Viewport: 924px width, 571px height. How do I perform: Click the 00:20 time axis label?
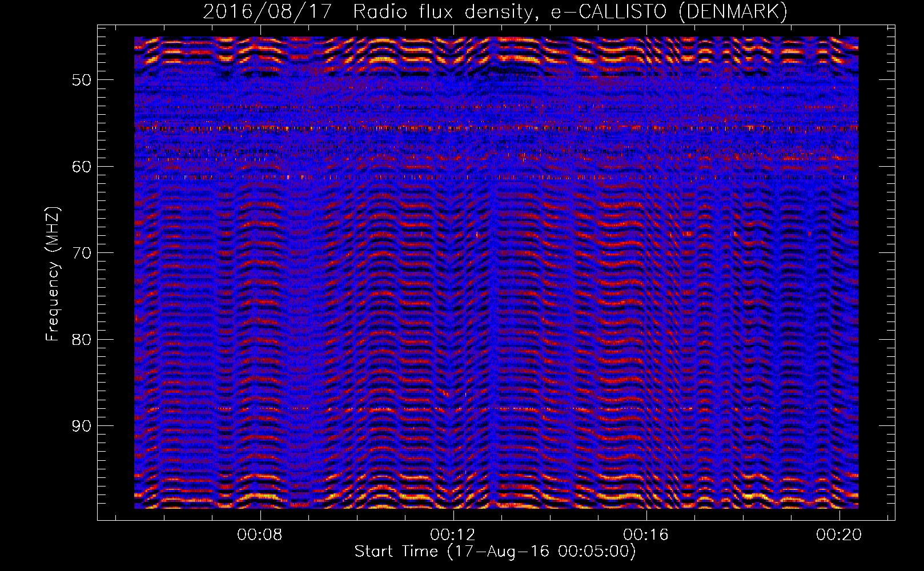pos(839,535)
